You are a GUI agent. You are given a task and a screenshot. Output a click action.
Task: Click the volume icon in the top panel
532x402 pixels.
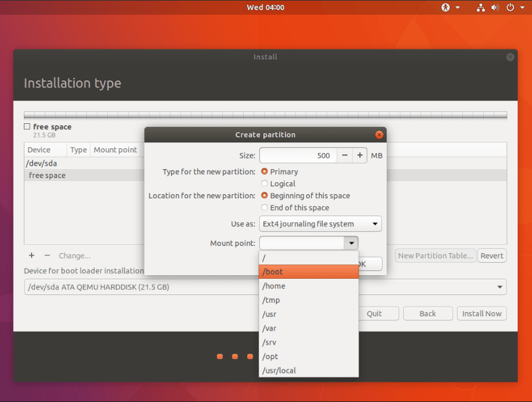(494, 7)
